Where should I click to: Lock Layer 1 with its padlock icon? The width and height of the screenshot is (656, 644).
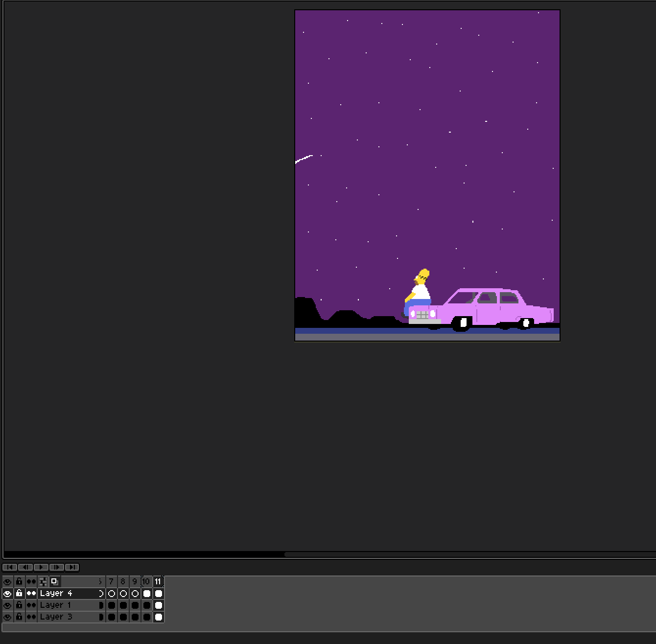point(19,605)
